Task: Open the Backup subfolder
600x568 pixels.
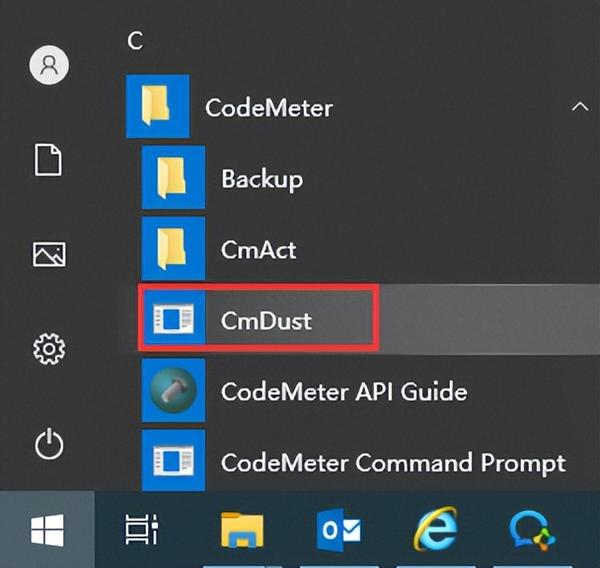Action: point(262,179)
